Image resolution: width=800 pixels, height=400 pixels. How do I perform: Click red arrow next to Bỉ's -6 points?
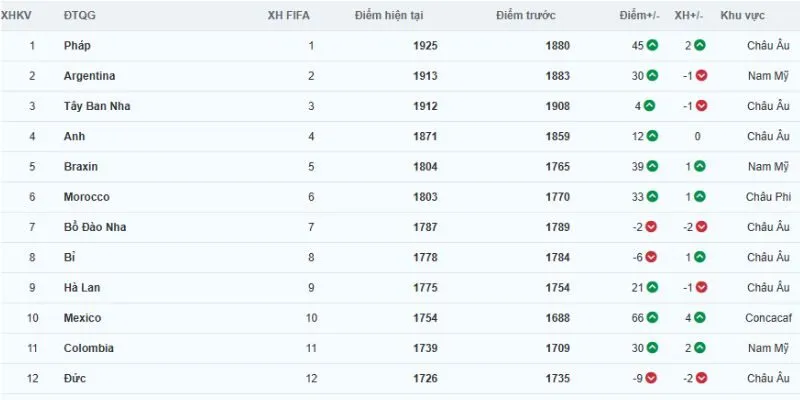coord(651,257)
